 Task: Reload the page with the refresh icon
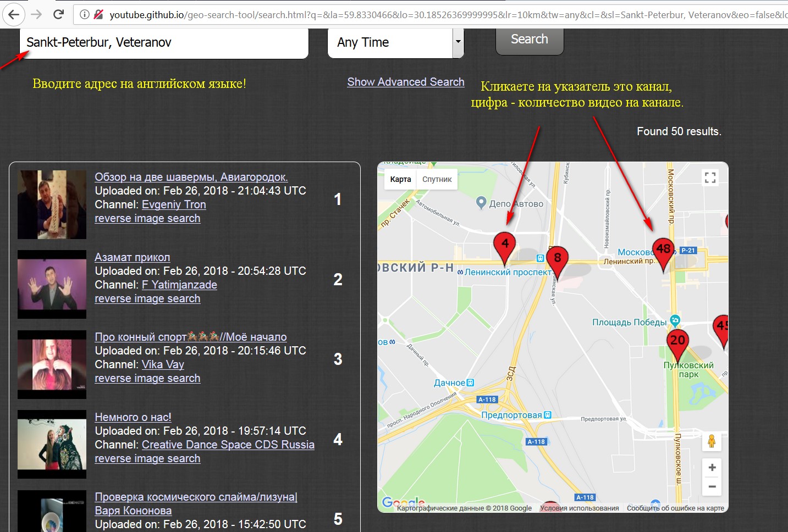coord(59,14)
